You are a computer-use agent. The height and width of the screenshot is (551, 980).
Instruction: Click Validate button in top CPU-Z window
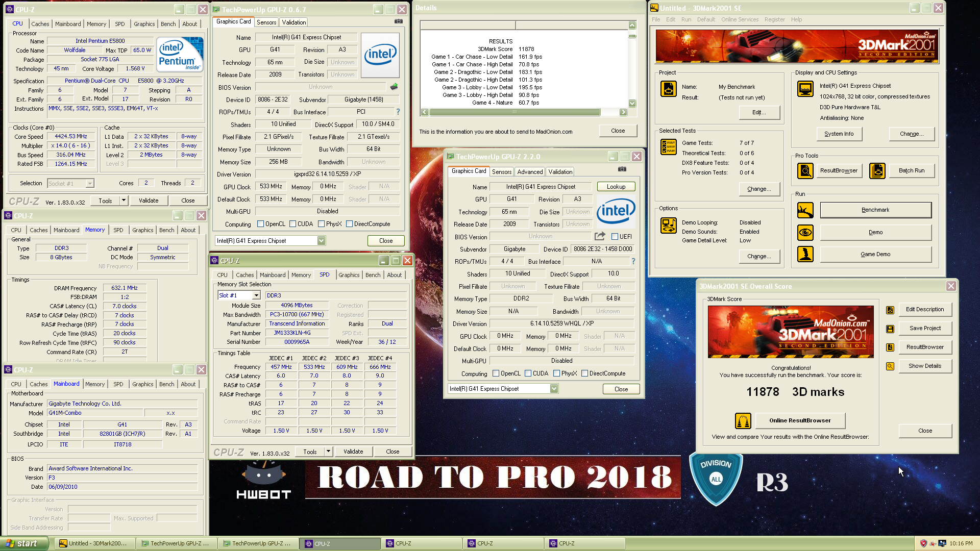[x=149, y=201]
